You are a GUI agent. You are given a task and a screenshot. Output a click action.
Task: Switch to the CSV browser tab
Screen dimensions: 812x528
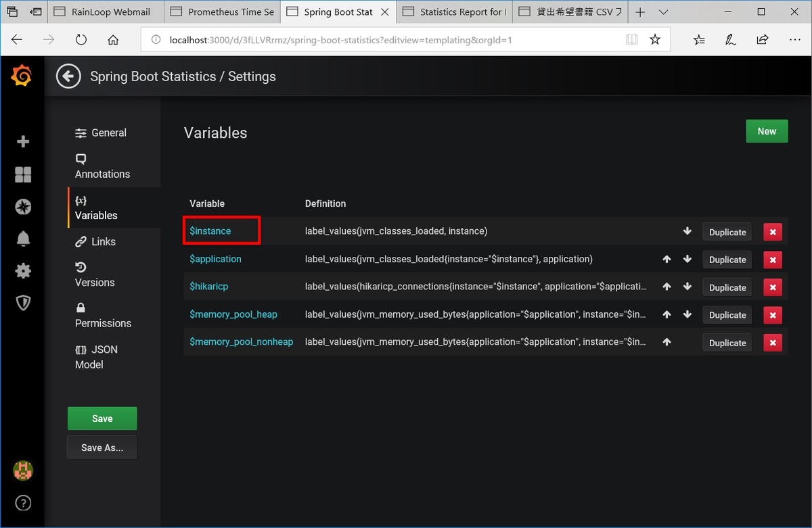570,12
